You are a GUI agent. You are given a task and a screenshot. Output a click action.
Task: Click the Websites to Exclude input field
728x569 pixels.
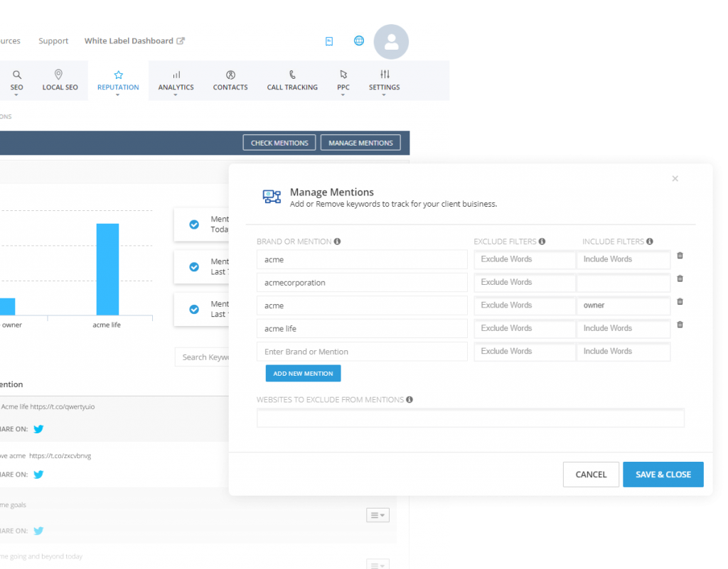click(471, 418)
